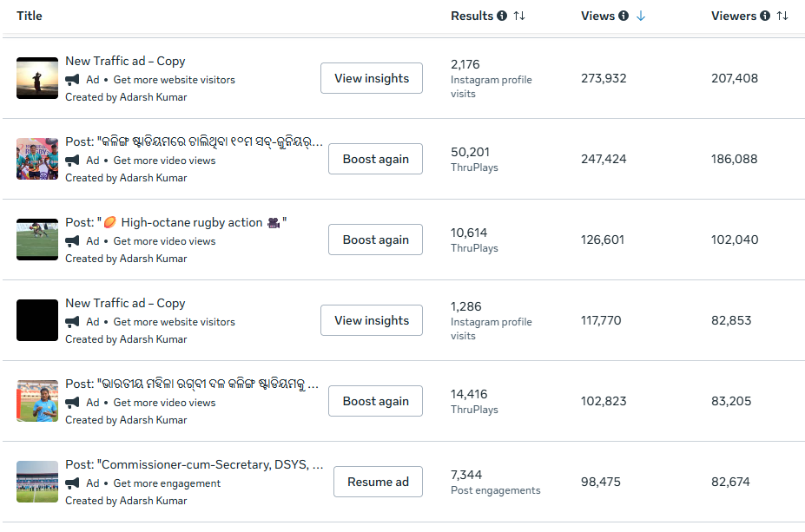The height and width of the screenshot is (532, 805).
Task: Resume ad for Commissioner-cum-Secretary post
Action: (x=378, y=482)
